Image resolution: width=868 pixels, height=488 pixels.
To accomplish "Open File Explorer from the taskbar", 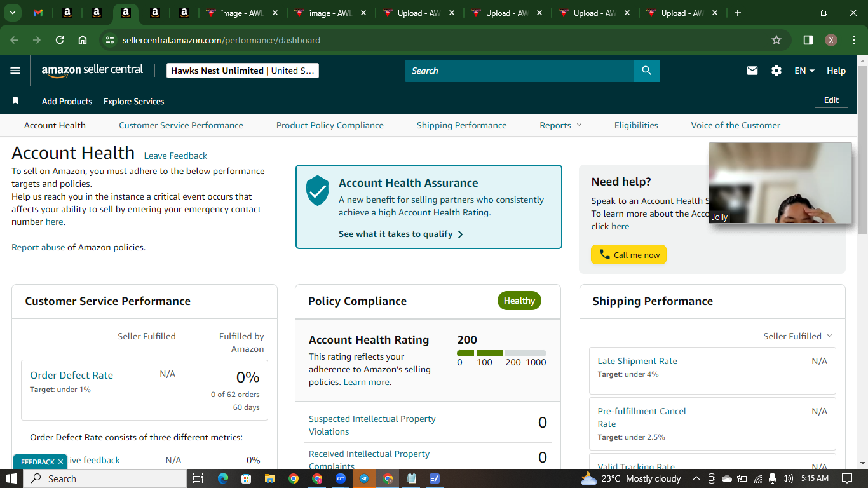I will click(x=270, y=478).
